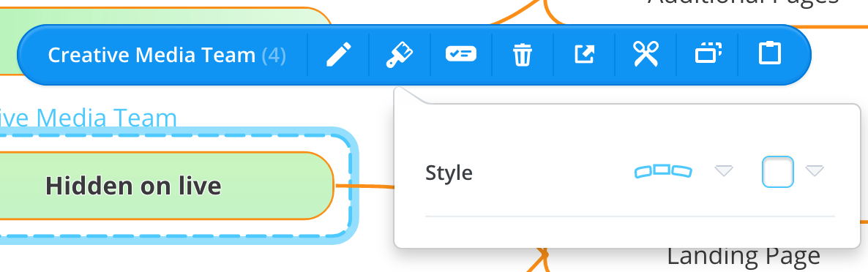Cut selection with the scissors icon
Viewport: 868px width, 272px height.
646,55
